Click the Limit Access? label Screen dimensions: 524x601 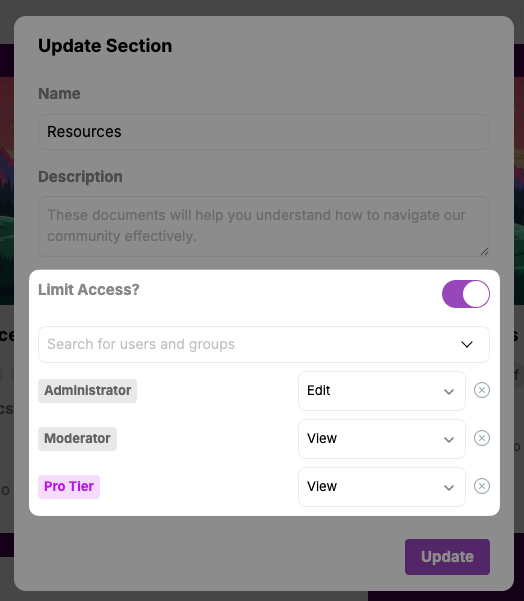(x=89, y=290)
